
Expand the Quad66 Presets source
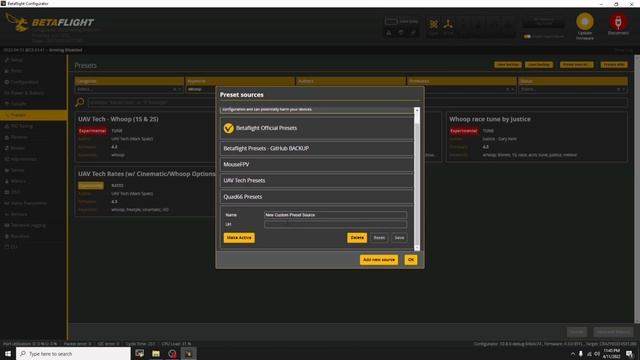317,197
